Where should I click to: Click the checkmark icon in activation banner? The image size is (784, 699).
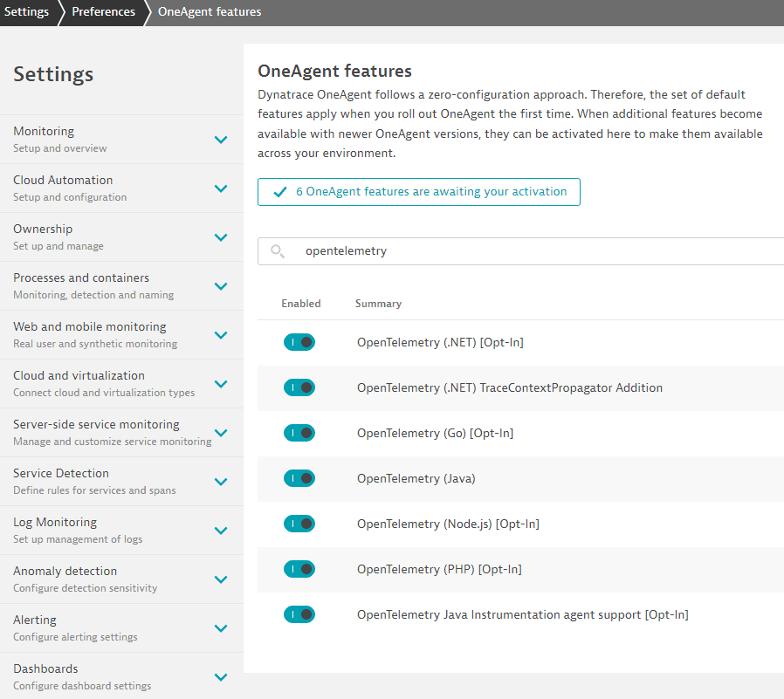[280, 192]
